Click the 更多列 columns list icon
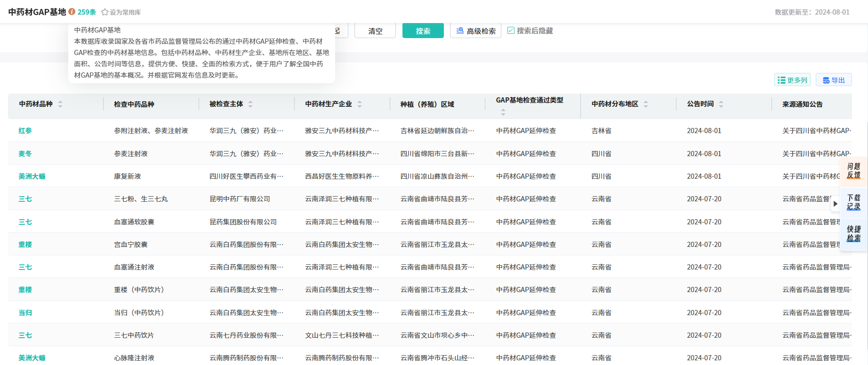The image size is (868, 365). [781, 80]
